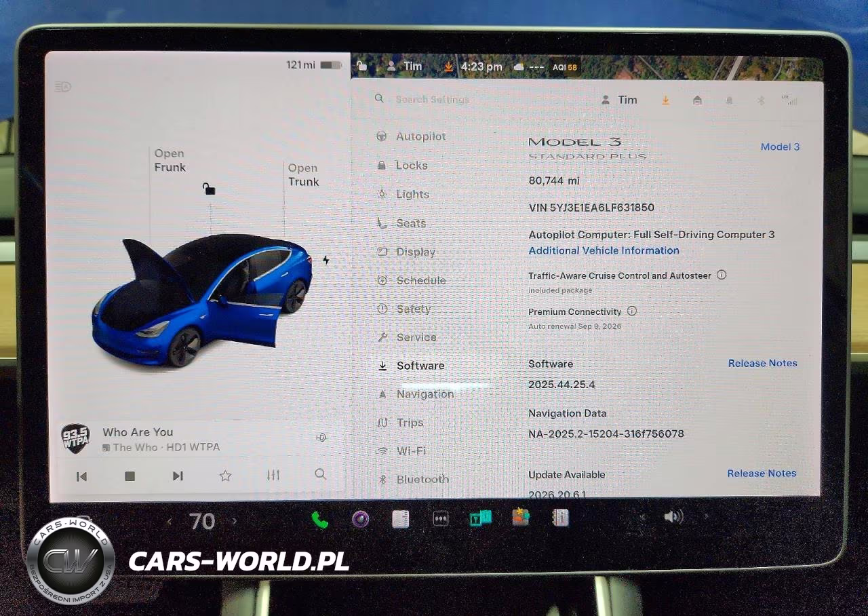Tap the speaker volume icon

pyautogui.click(x=673, y=518)
